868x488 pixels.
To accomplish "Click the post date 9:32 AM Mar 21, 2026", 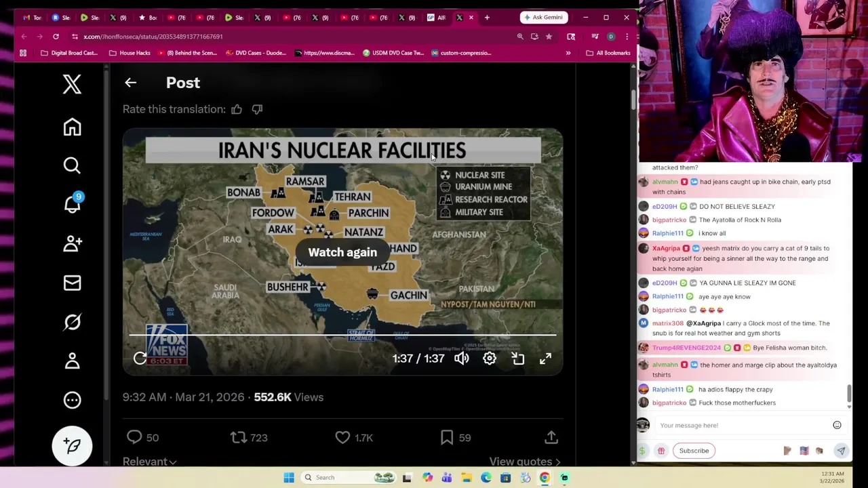I will tap(183, 397).
